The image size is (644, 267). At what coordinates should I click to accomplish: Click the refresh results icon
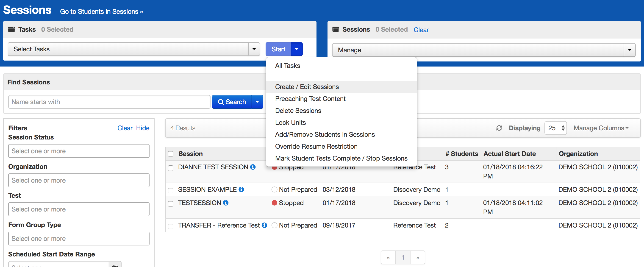coord(499,128)
